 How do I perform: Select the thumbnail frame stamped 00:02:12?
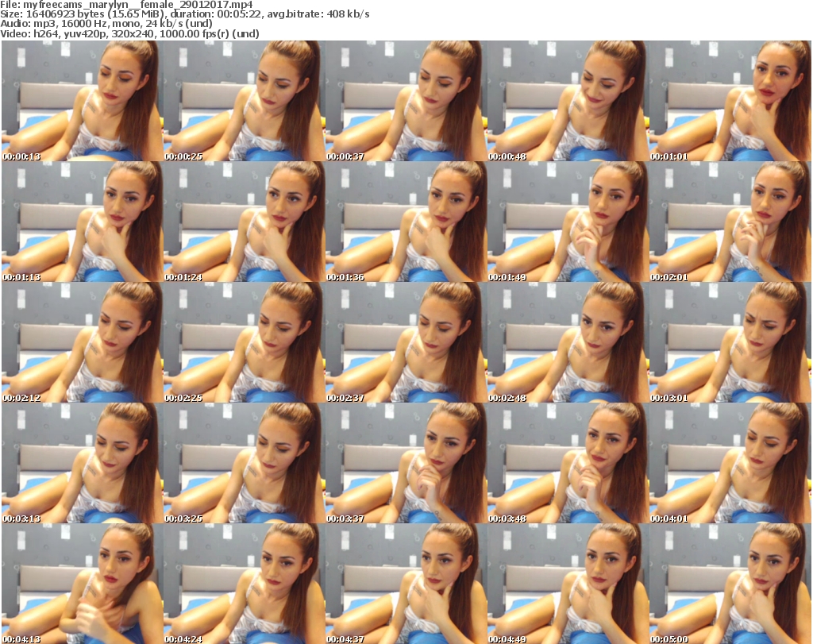coord(82,343)
